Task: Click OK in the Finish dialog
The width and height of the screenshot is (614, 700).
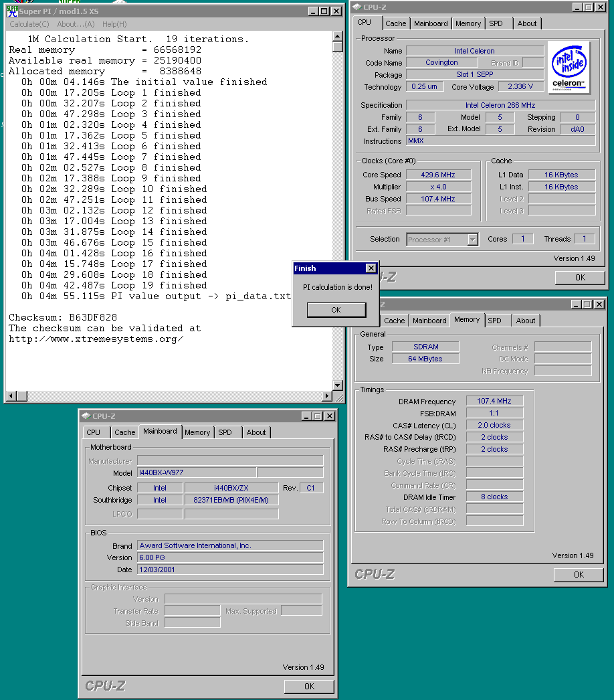Action: 336,310
